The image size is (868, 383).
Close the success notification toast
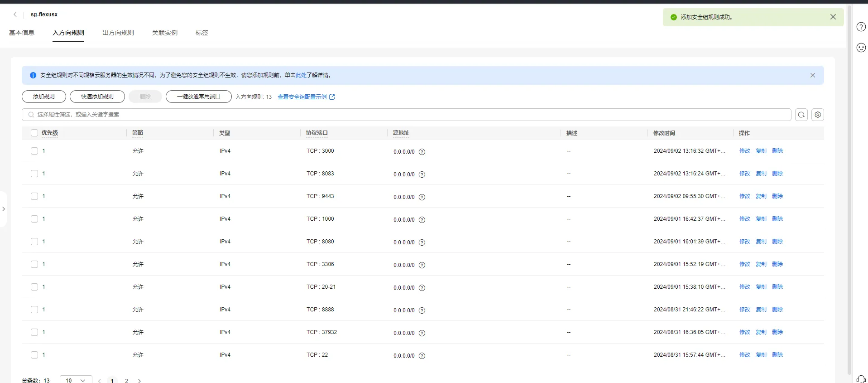[x=833, y=17]
